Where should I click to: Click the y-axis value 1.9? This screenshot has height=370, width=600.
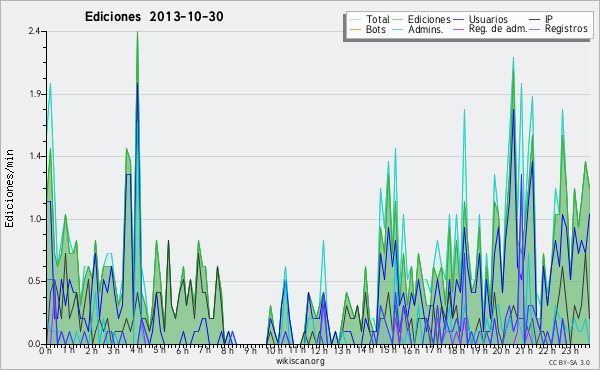[x=35, y=94]
